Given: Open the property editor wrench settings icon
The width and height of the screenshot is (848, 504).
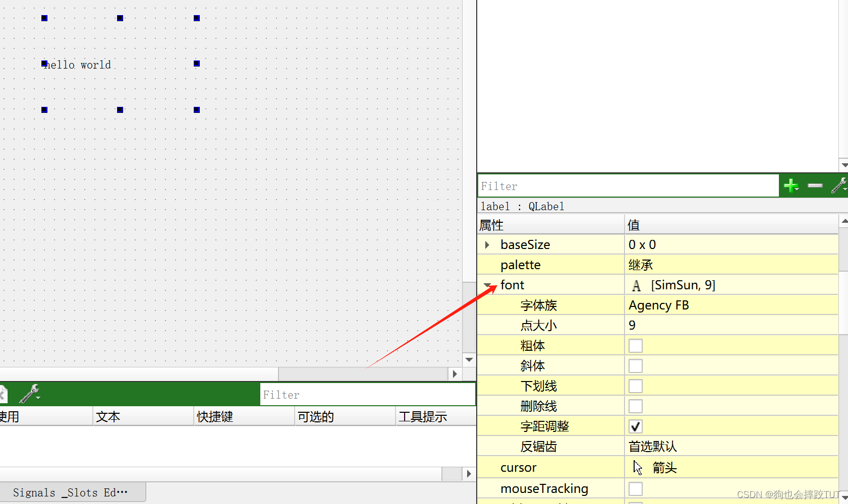Looking at the screenshot, I should pyautogui.click(x=839, y=185).
